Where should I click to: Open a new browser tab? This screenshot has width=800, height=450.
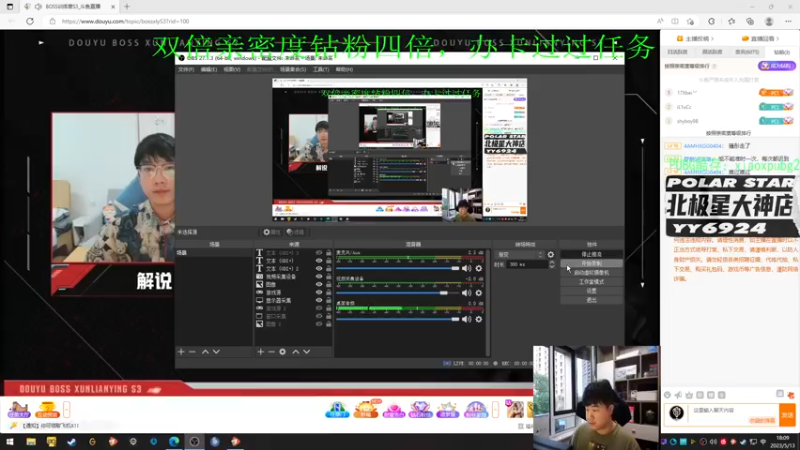pos(127,7)
